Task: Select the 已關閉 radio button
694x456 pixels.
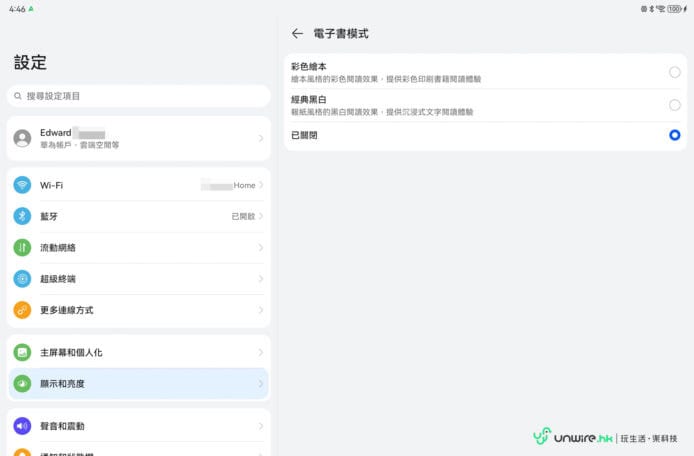Action: (674, 135)
